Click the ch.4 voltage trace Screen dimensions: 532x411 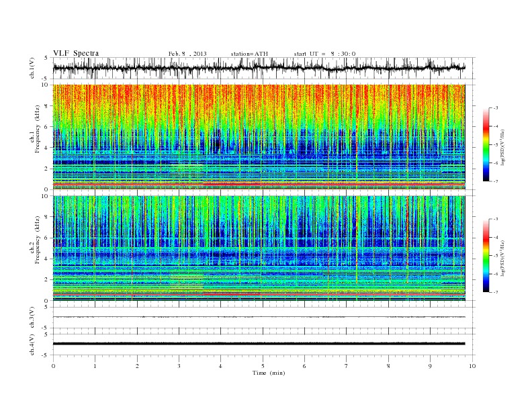(259, 344)
